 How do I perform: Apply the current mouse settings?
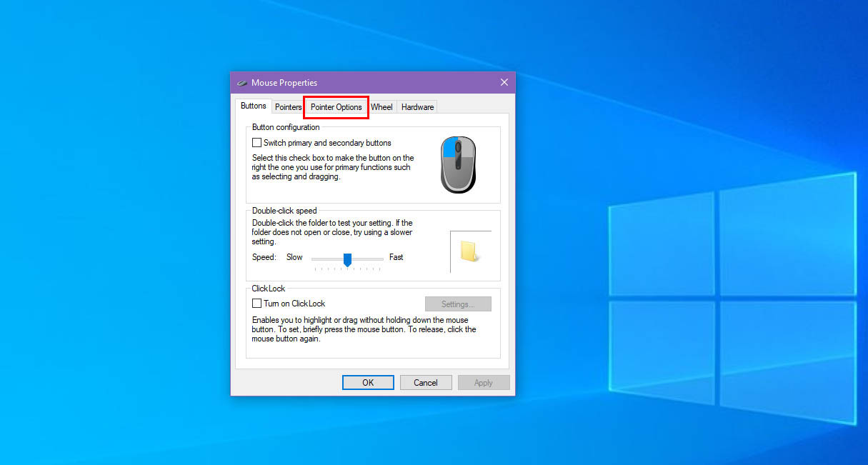point(484,382)
